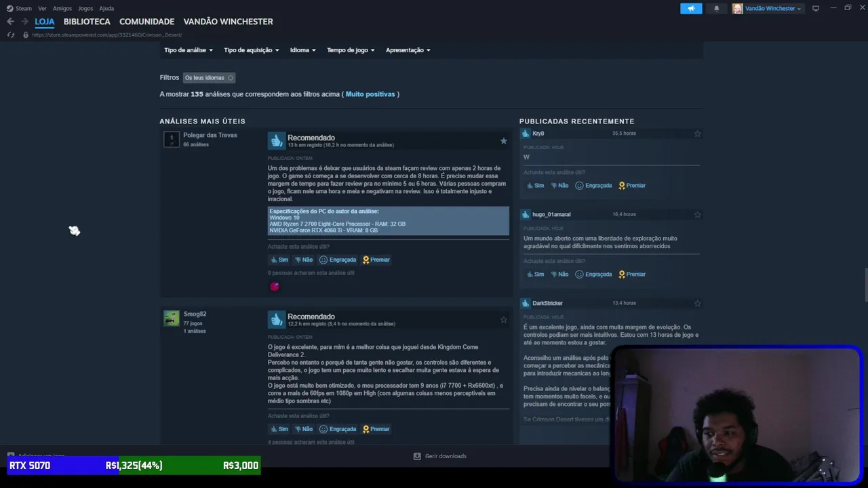Vote Sim on Smog82 review
The height and width of the screenshot is (488, 868).
pyautogui.click(x=279, y=429)
